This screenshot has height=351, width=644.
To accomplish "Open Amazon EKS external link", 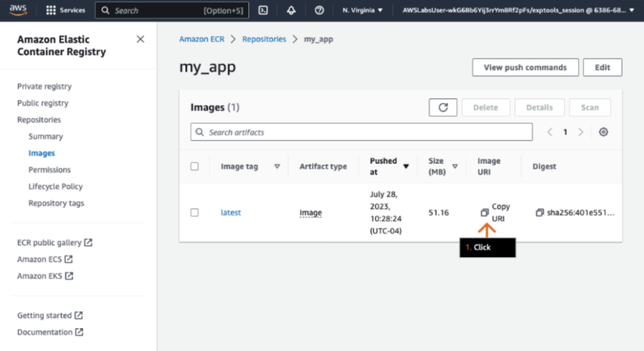I will pyautogui.click(x=45, y=276).
